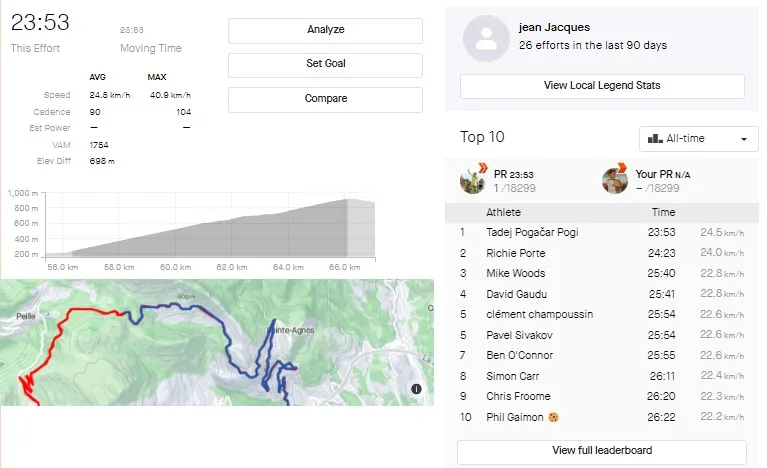Screen dimensions: 767x468
Task: Click the Peille label on the map
Action: tap(26, 316)
